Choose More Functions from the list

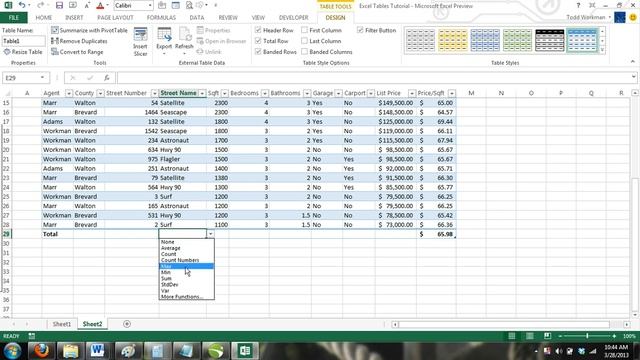coord(182,297)
